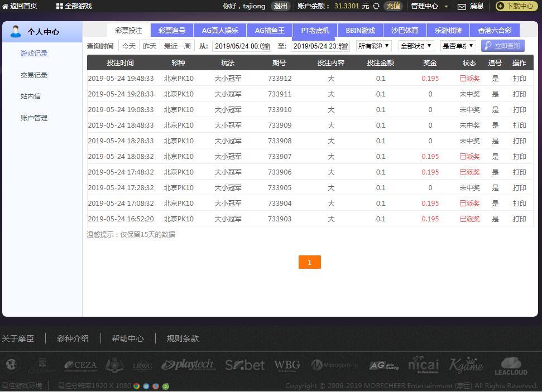Open the 规则条款 footer link
The width and height of the screenshot is (542, 392).
coord(183,338)
